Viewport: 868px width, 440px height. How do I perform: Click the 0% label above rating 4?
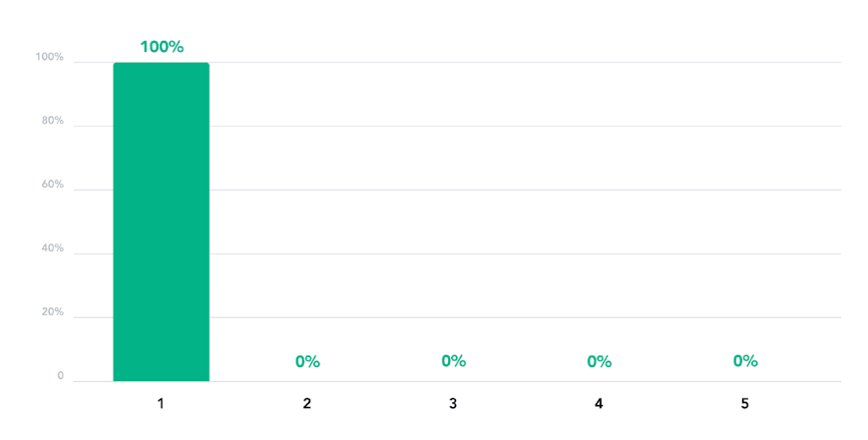tap(599, 361)
